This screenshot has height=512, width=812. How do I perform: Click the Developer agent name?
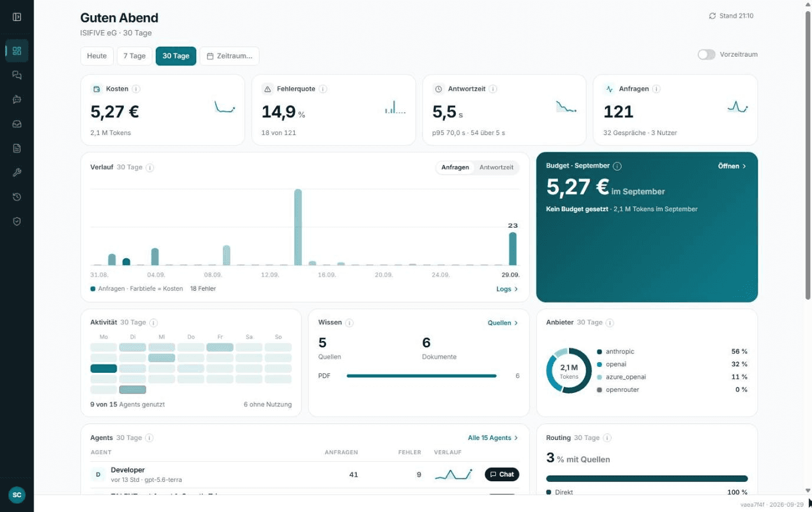tap(128, 470)
